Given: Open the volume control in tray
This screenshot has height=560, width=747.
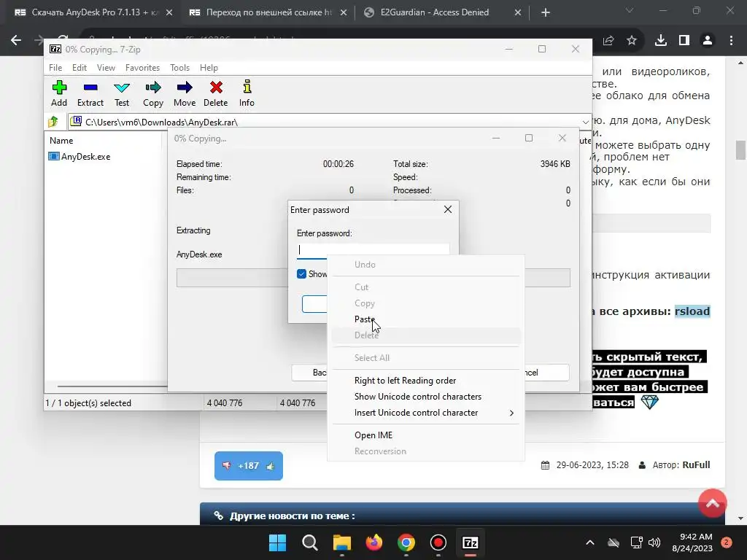Looking at the screenshot, I should (x=654, y=542).
